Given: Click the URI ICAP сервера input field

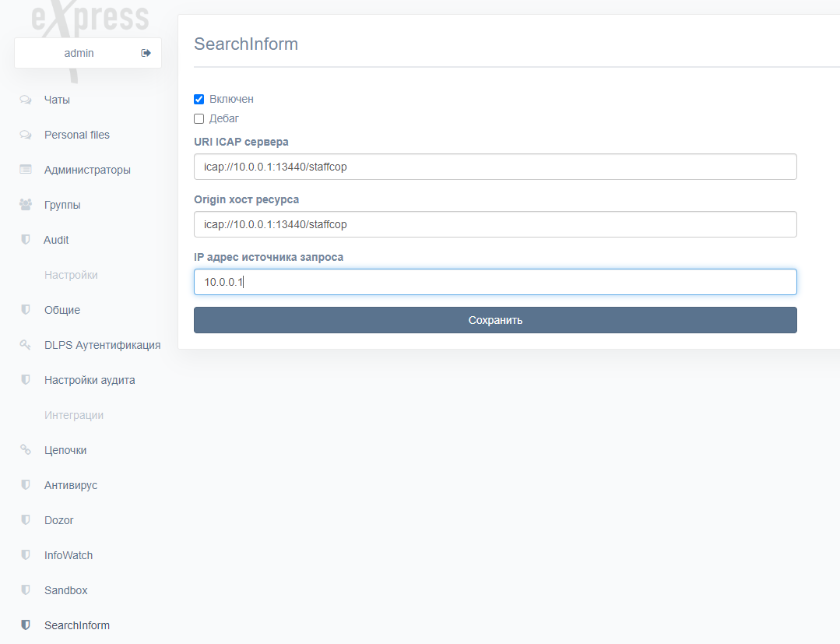Looking at the screenshot, I should [494, 167].
